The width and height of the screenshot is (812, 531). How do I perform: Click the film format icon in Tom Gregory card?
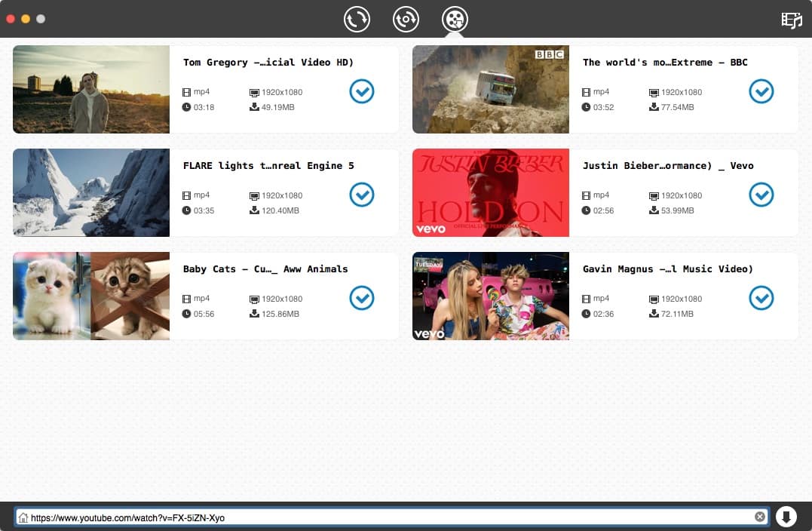point(186,92)
